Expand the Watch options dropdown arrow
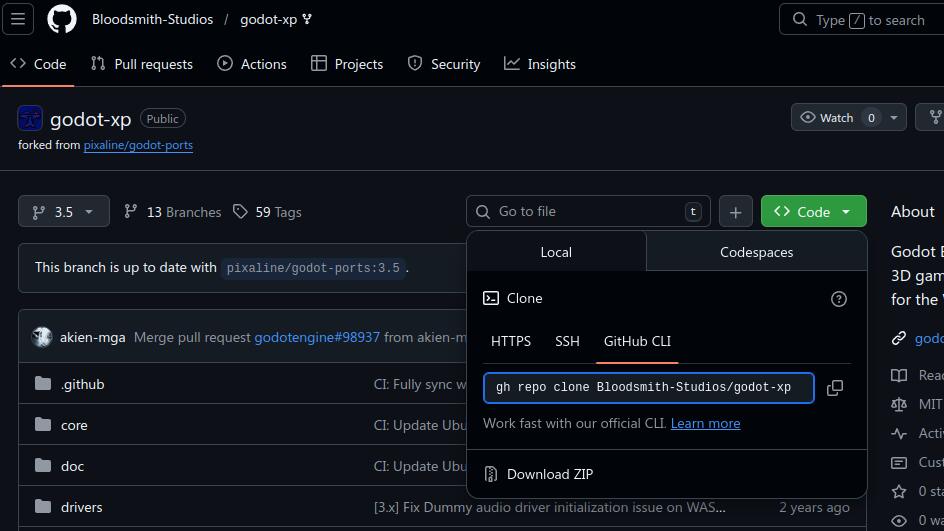Image resolution: width=944 pixels, height=531 pixels. click(x=893, y=117)
